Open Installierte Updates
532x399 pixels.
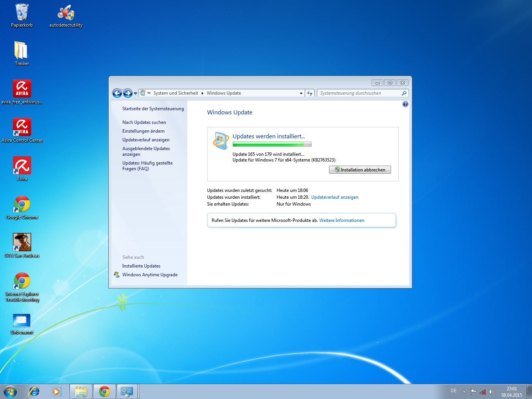coord(141,266)
